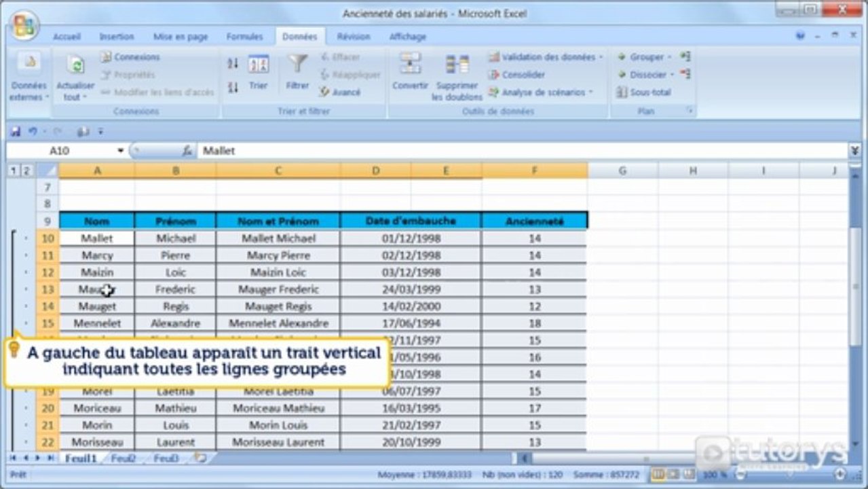
Task: Click Supprimer les doublons
Action: click(457, 78)
